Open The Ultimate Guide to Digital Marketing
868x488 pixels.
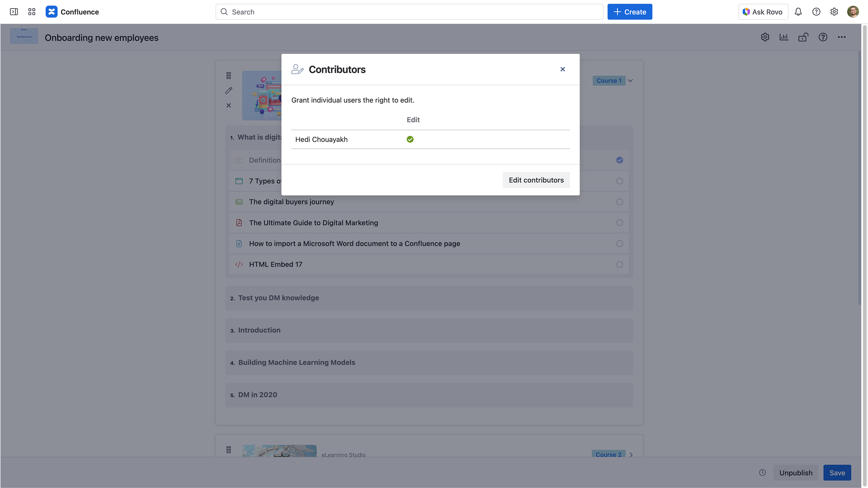(x=313, y=223)
